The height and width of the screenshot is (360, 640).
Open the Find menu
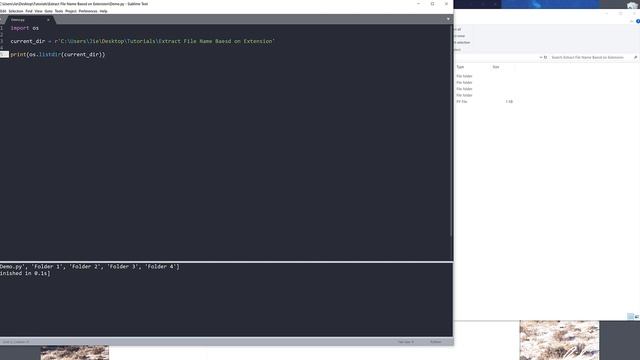(x=29, y=11)
